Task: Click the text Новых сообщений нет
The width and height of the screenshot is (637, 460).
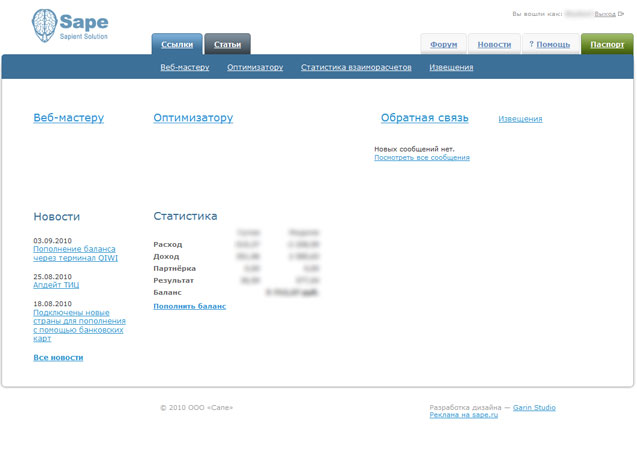Action: click(x=414, y=149)
